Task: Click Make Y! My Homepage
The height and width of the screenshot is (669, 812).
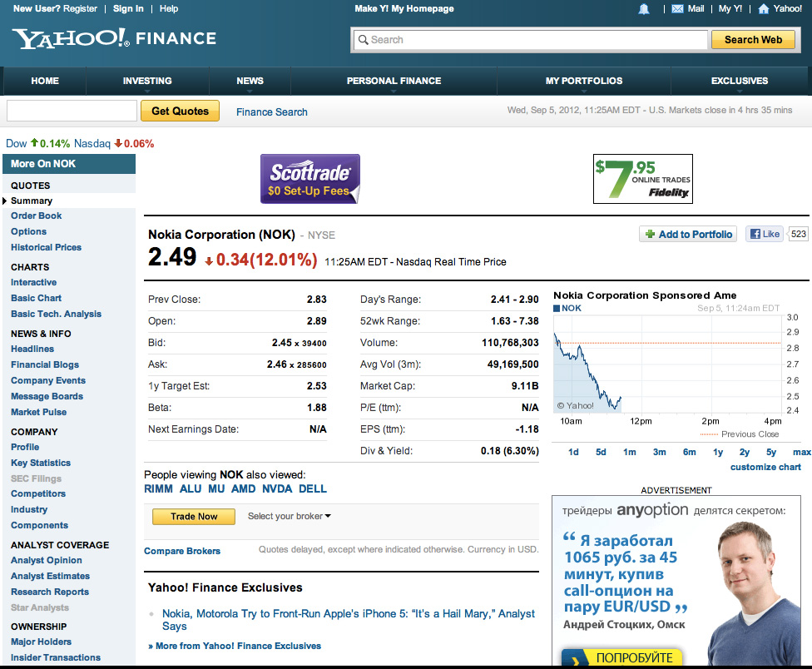Action: (x=404, y=9)
